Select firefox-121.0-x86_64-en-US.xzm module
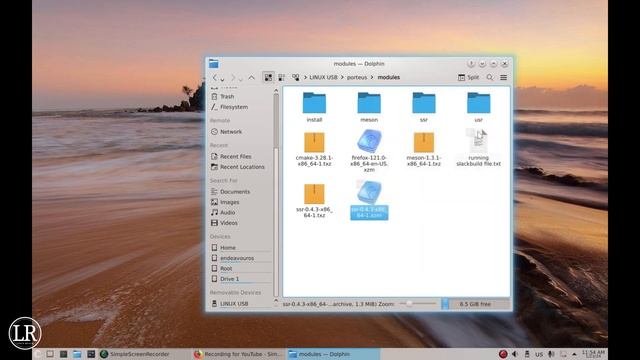This screenshot has width=640, height=360. click(369, 150)
